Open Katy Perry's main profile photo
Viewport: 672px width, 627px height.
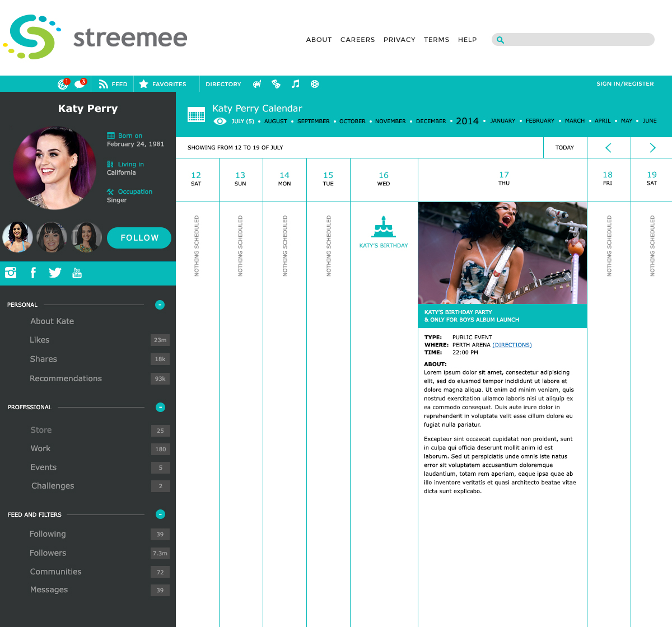pyautogui.click(x=54, y=168)
